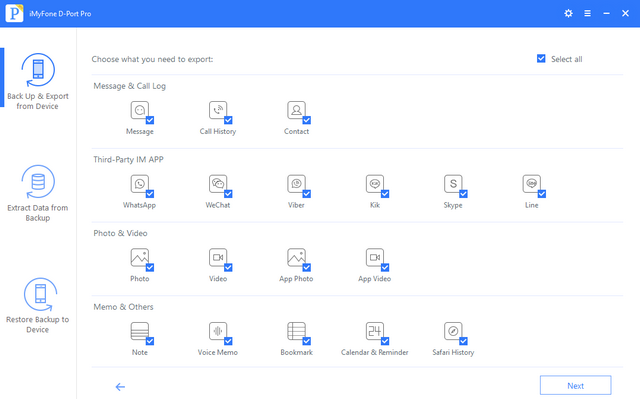Toggle the Kik checkbox
Image resolution: width=640 pixels, height=399 pixels.
[385, 194]
